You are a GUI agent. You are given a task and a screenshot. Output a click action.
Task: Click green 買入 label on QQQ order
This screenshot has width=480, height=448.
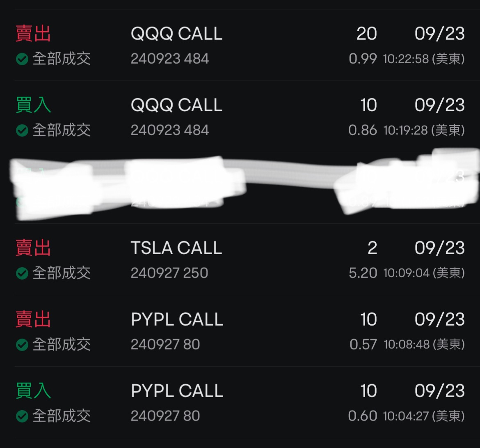[x=33, y=106]
